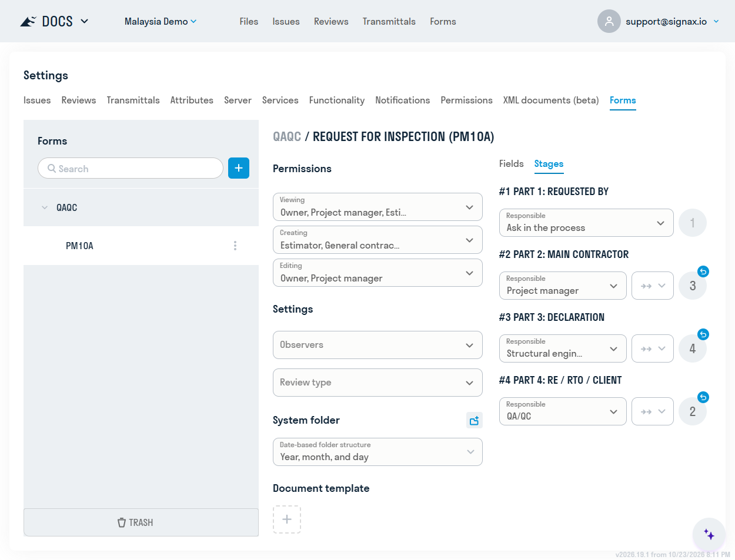Collapse the QAQC forms group
The height and width of the screenshot is (560, 735).
click(45, 207)
